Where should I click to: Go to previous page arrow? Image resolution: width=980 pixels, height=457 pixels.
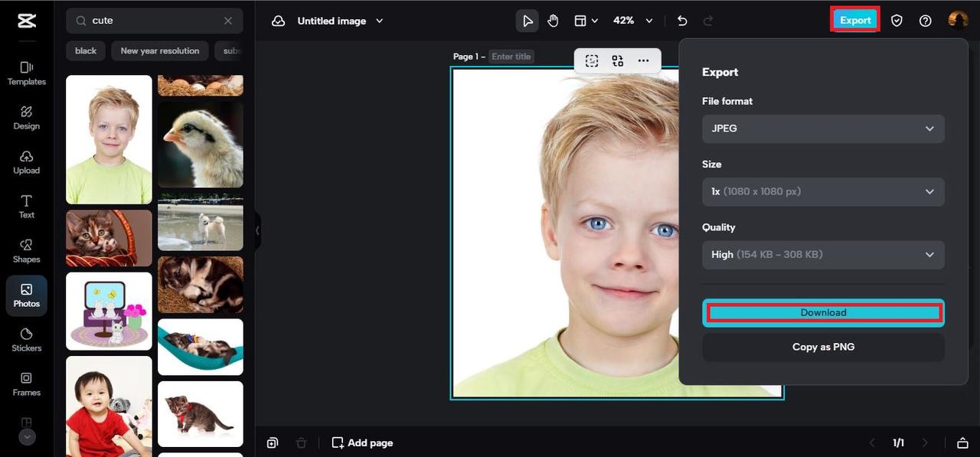[x=872, y=442]
